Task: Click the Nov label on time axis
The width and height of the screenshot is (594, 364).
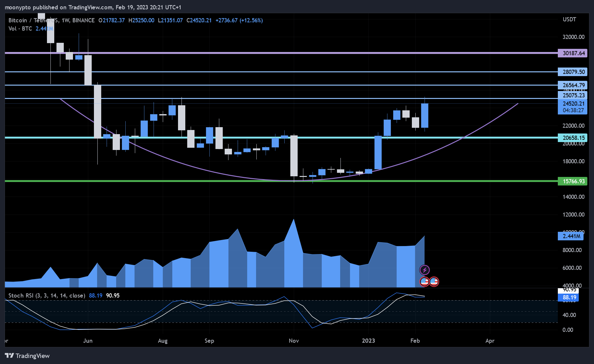Action: [x=294, y=341]
